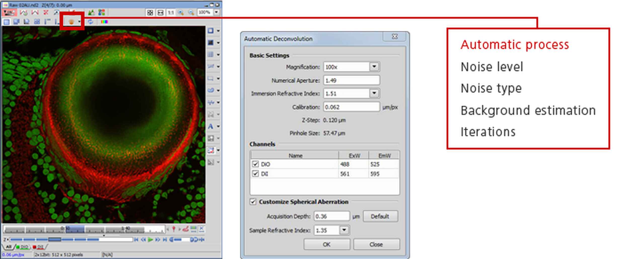Image resolution: width=644 pixels, height=259 pixels.
Task: Click the fit-to-screen icon in the toolbar
Action: click(x=150, y=12)
